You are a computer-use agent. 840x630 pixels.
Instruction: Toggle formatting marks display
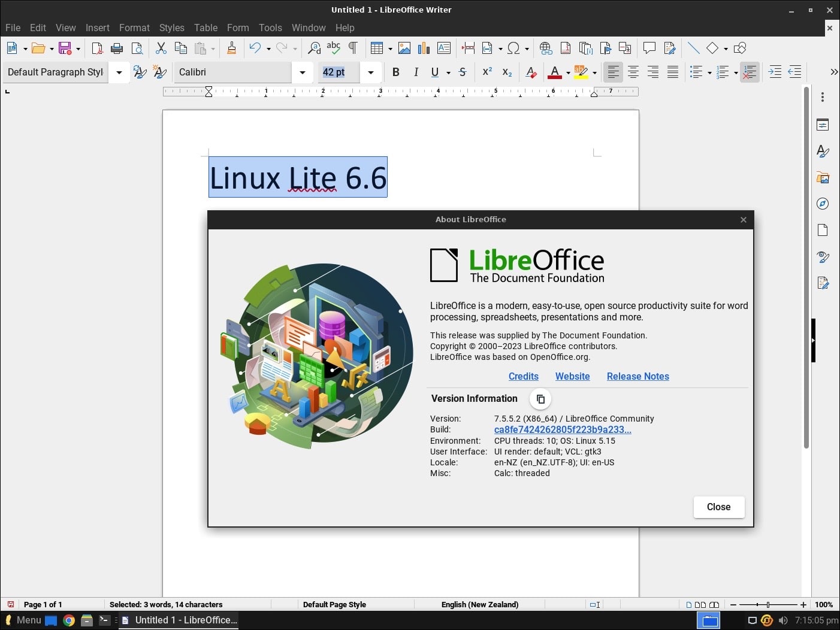point(353,48)
